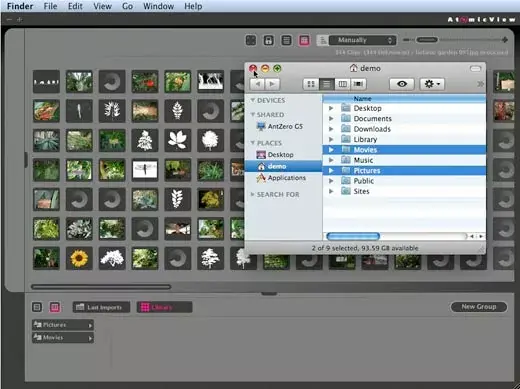The width and height of the screenshot is (520, 389).
Task: Expand the Downloads folder disclosure triangle
Action: (x=331, y=129)
